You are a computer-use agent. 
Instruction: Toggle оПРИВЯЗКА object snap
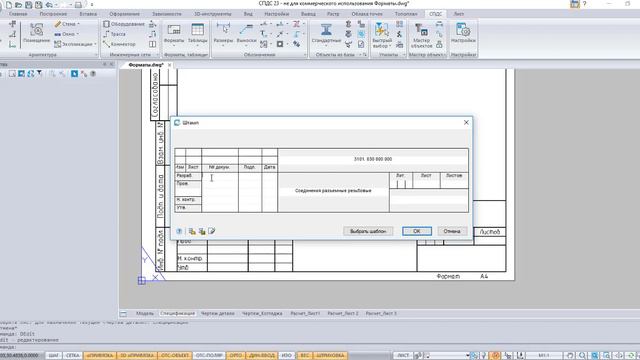(x=100, y=356)
